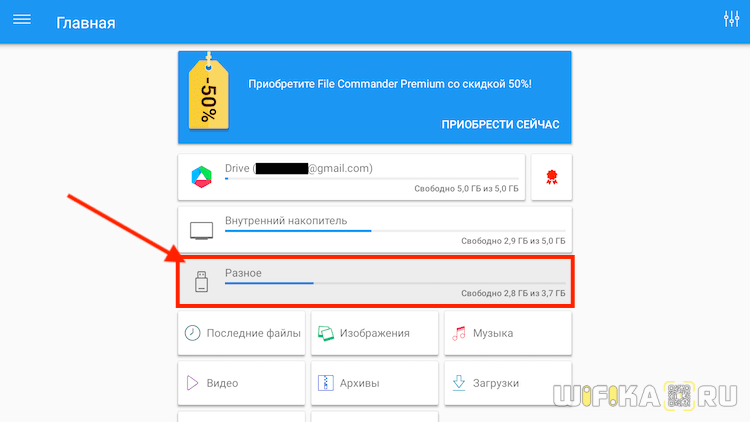This screenshot has width=750, height=422.
Task: Open the Видео category tile
Action: [x=242, y=383]
